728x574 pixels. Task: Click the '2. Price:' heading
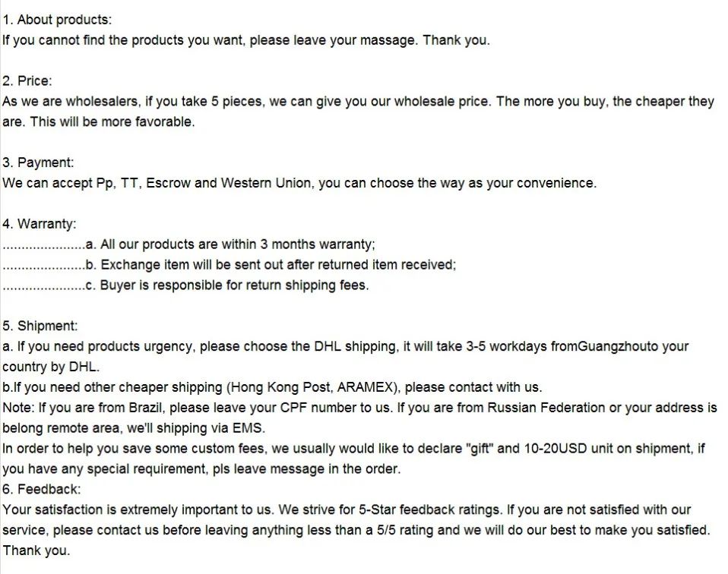(x=27, y=81)
